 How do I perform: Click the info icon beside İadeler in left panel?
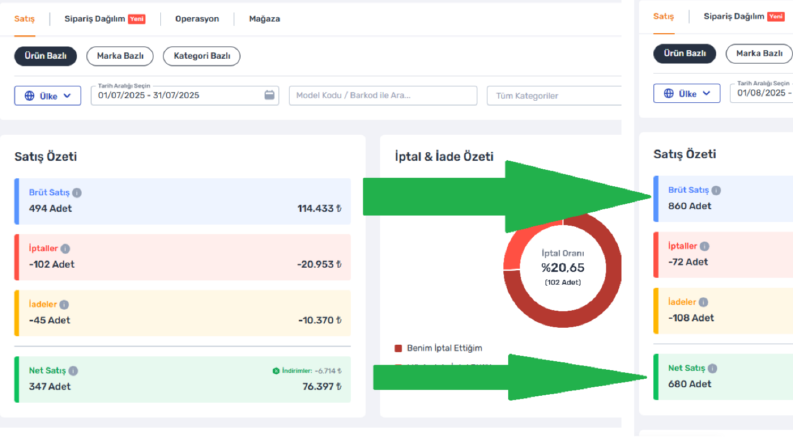tap(64, 304)
